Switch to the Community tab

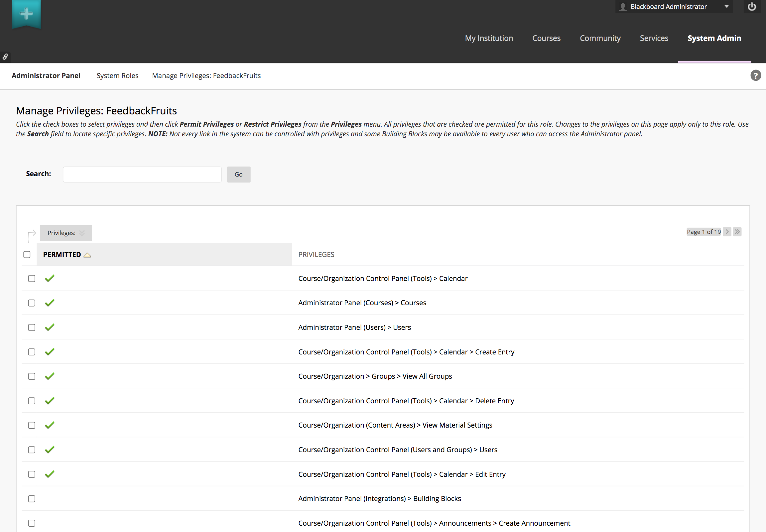(600, 38)
